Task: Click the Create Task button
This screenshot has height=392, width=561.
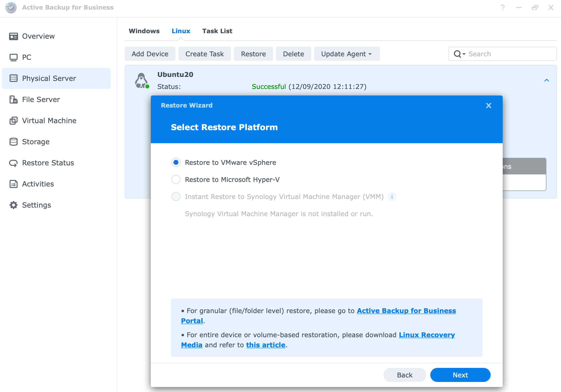Action: [x=205, y=54]
